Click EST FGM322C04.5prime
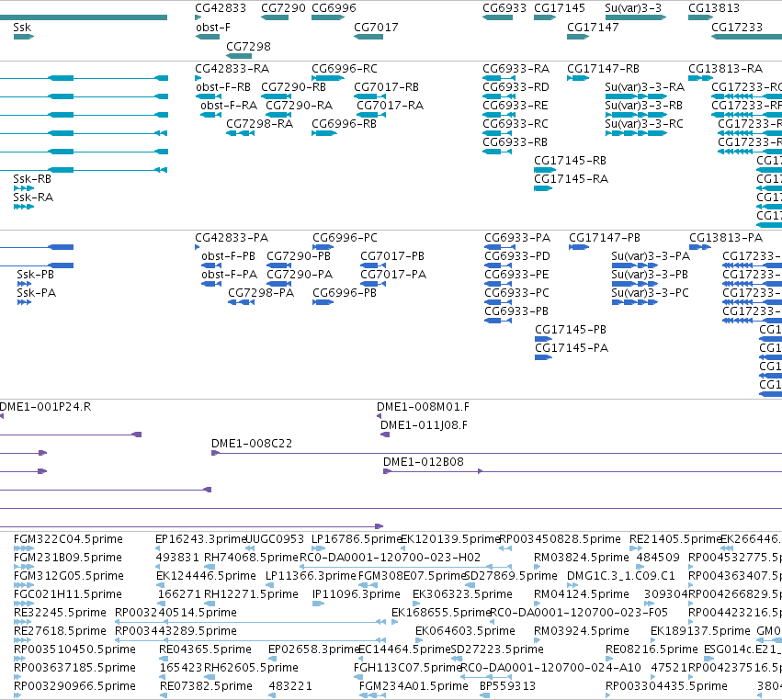 (x=24, y=548)
